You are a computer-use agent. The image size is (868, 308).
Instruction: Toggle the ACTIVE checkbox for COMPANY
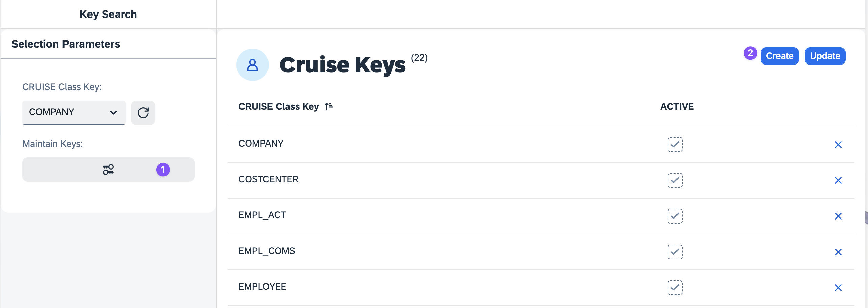[x=675, y=145]
